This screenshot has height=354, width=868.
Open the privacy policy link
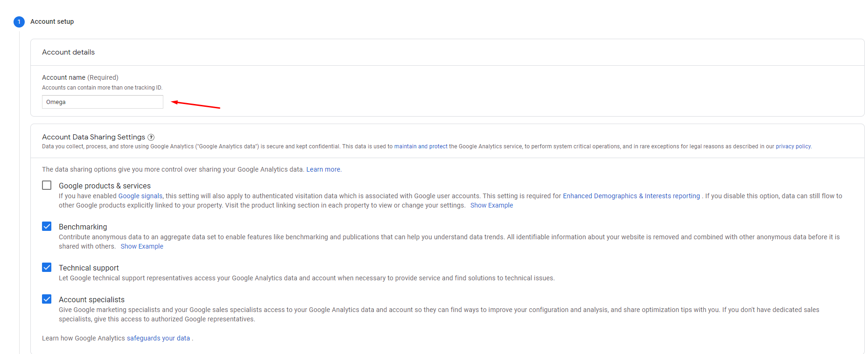click(x=793, y=146)
